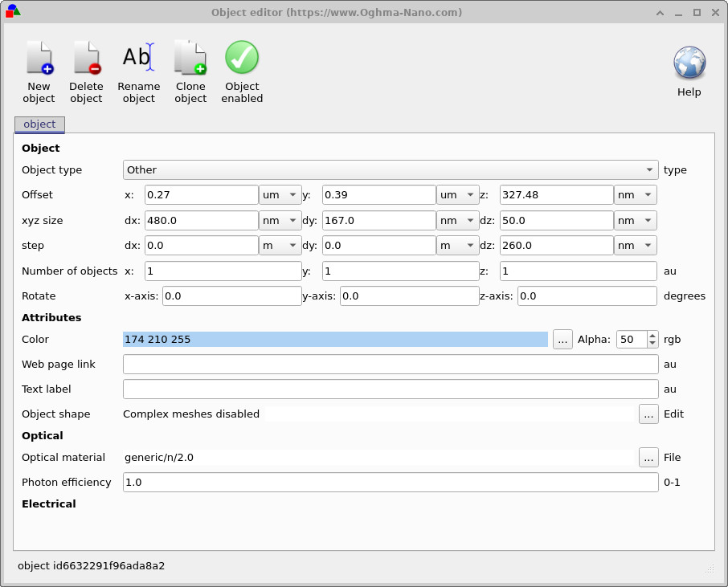Switch to the object tab

[39, 124]
